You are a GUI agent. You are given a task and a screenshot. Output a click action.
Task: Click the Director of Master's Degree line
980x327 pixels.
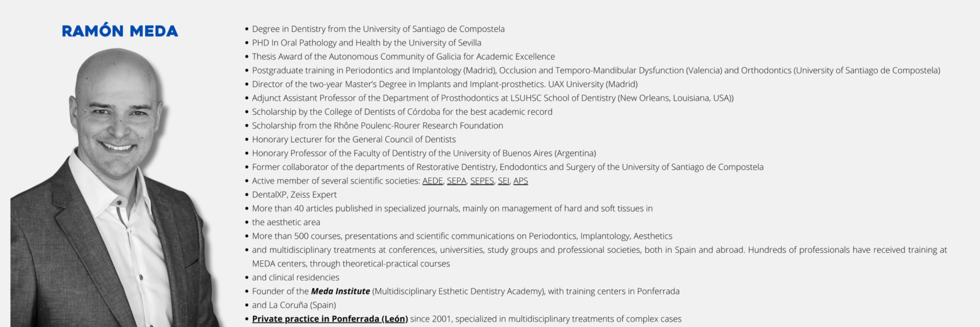(x=445, y=84)
